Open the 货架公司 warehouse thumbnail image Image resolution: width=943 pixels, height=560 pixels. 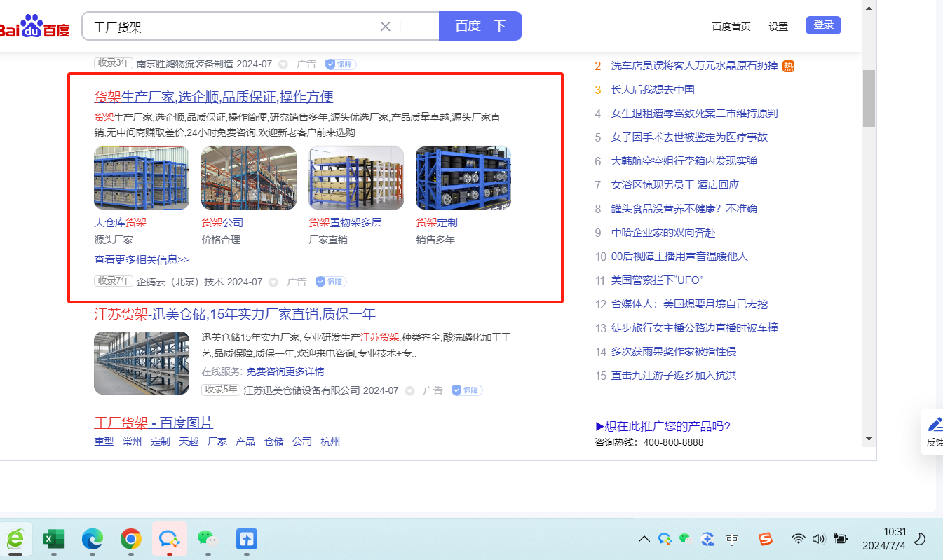coord(249,177)
